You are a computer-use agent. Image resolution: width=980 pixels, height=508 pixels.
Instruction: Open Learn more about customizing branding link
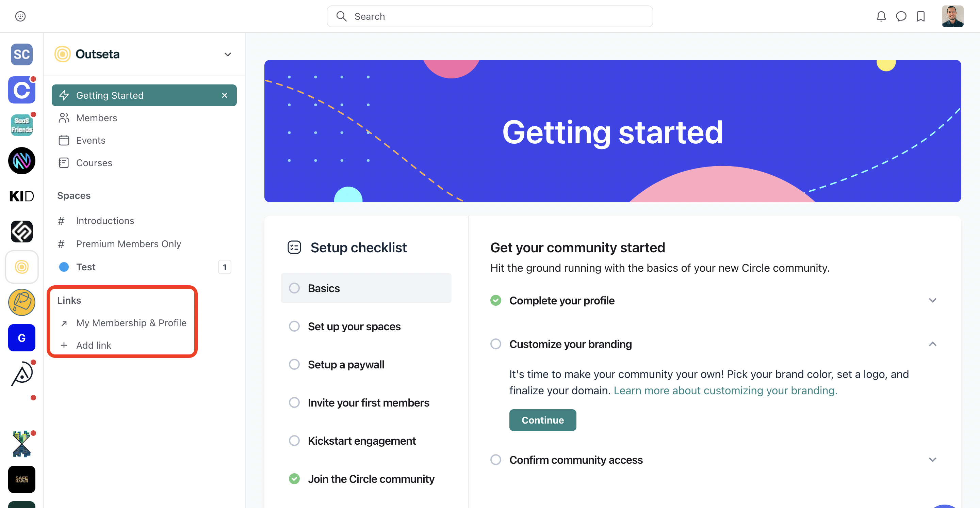[725, 391]
